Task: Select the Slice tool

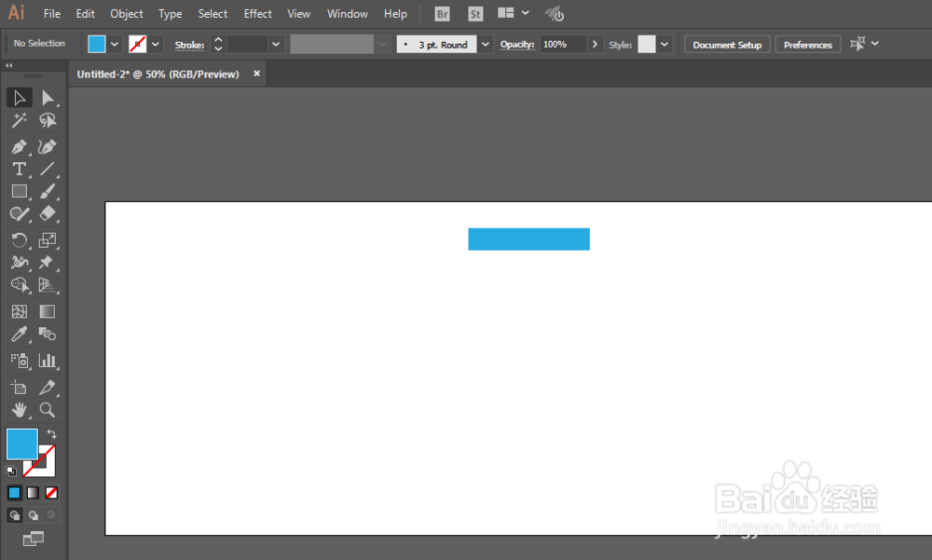Action: coord(48,388)
